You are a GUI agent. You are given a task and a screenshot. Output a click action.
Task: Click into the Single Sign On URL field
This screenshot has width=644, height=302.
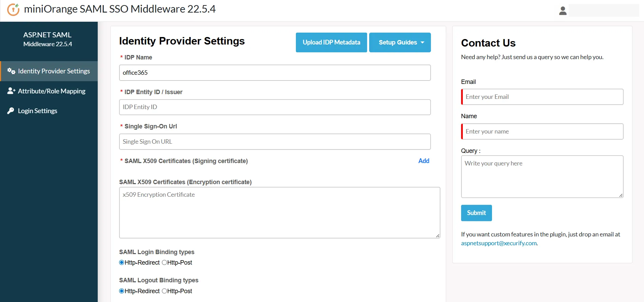(x=275, y=142)
